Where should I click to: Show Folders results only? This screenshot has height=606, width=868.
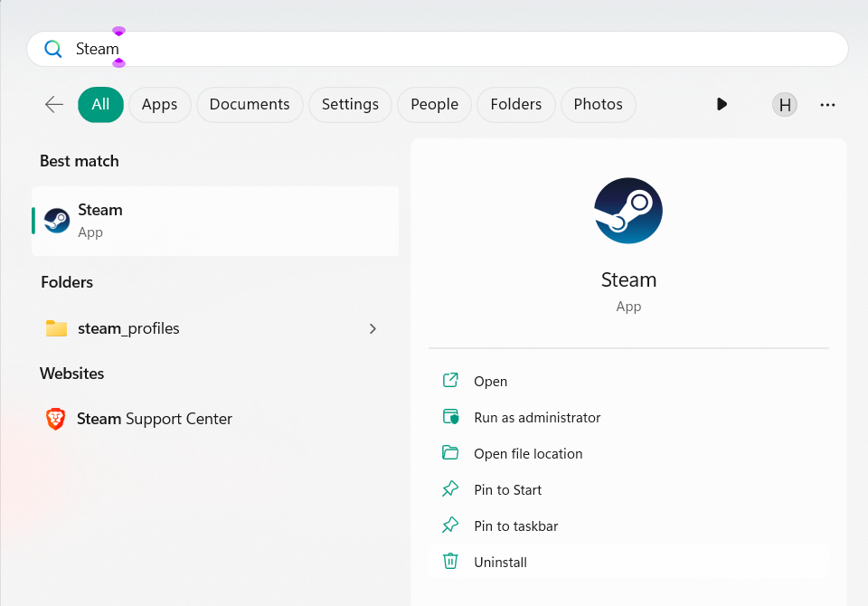pos(515,105)
